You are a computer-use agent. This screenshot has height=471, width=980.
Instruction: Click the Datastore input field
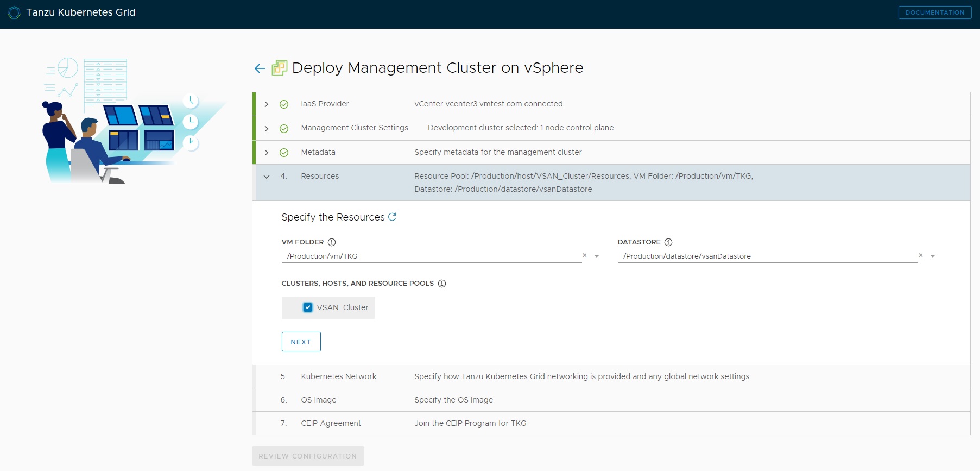pyautogui.click(x=767, y=256)
